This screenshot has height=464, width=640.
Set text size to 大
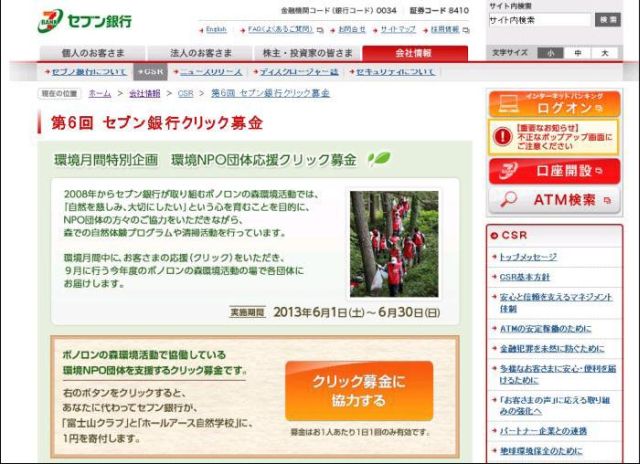point(605,53)
